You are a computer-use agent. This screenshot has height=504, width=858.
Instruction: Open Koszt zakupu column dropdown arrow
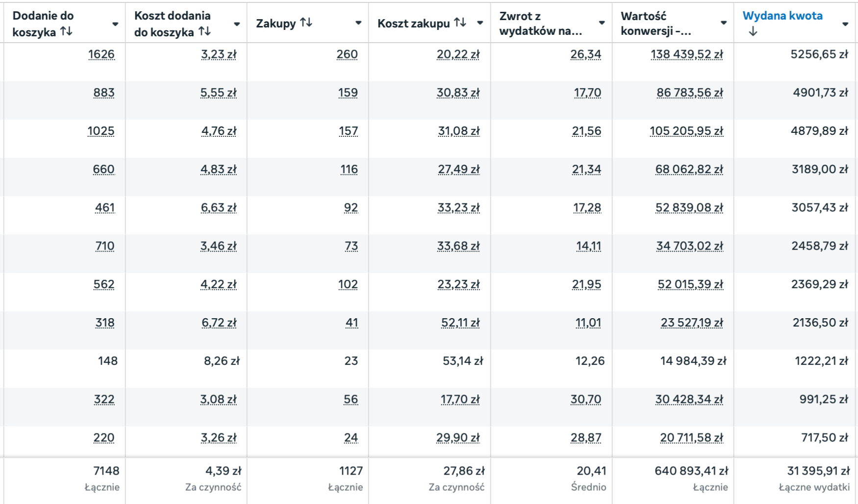[x=480, y=23]
